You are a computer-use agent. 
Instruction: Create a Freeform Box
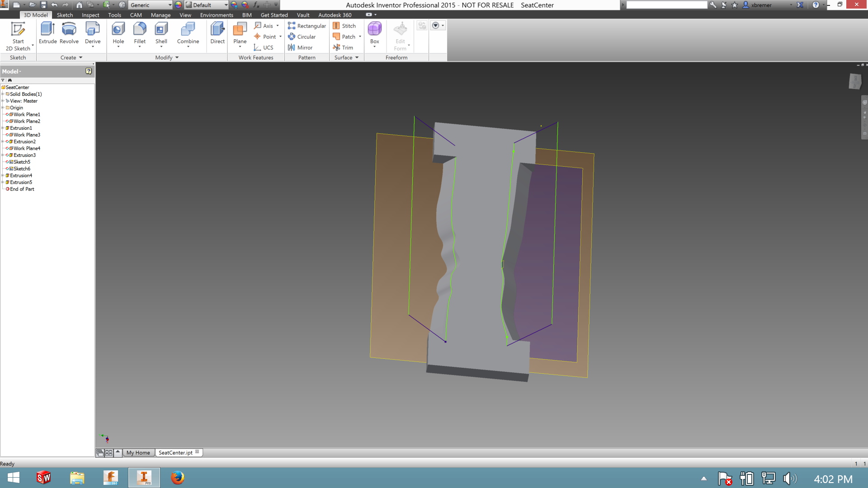pos(375,34)
